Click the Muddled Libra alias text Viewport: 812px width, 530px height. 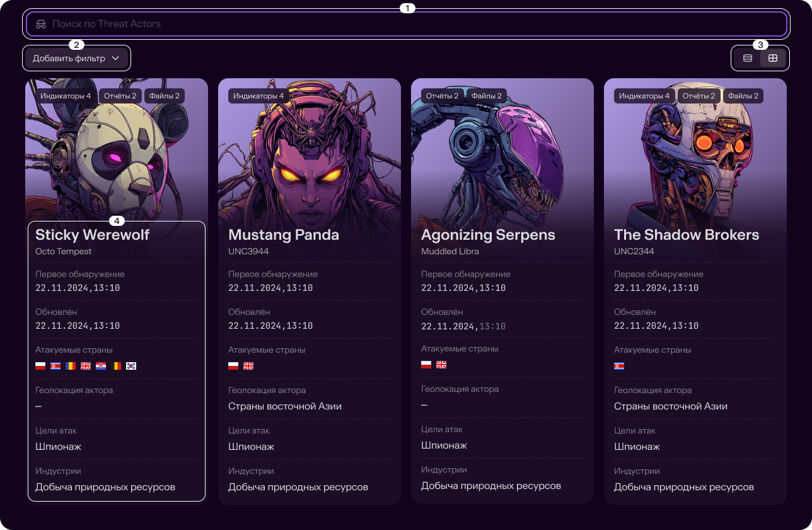tap(450, 251)
